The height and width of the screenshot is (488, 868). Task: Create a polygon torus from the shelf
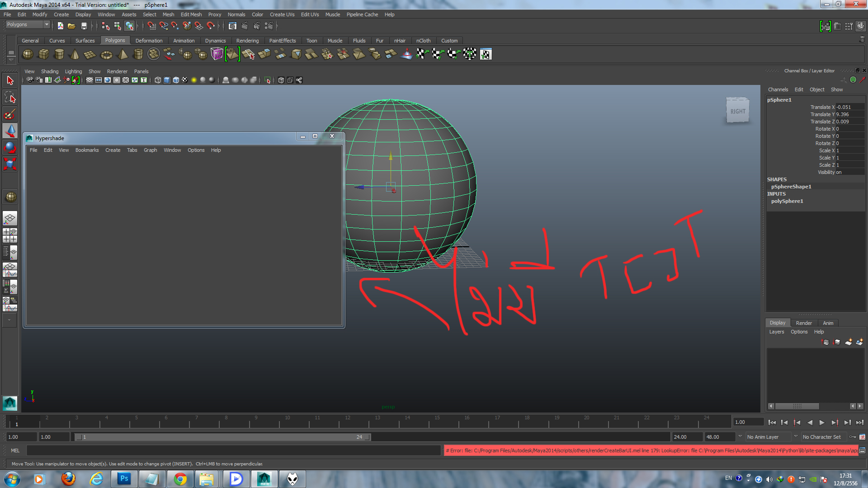106,55
